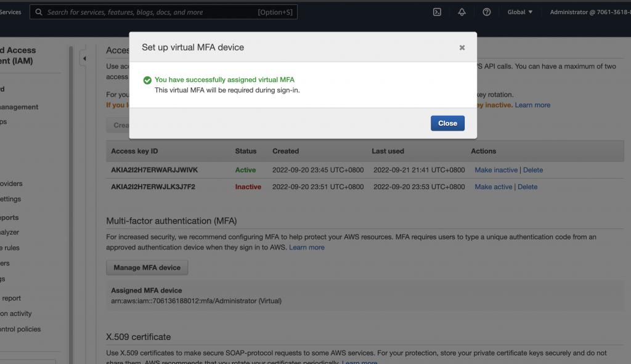Open the CloudShell terminal icon
Viewport: 631px width, 364px height.
[x=437, y=12]
